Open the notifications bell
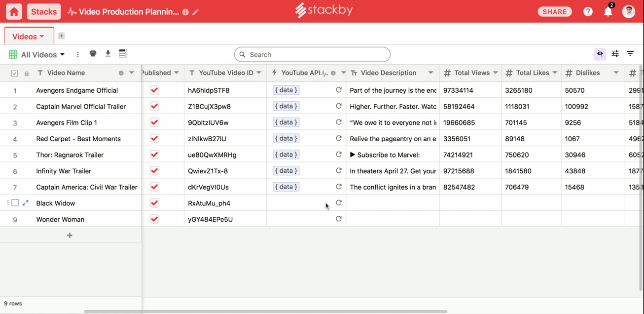The width and height of the screenshot is (644, 314). pos(608,12)
